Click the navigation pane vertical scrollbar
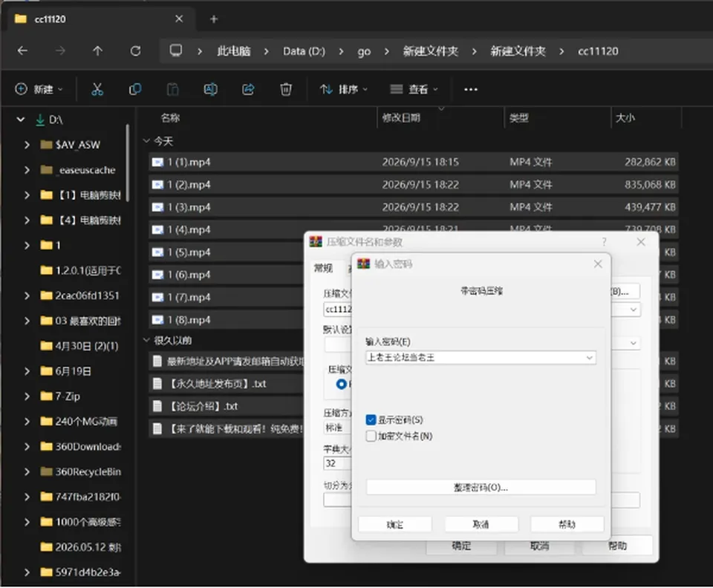713x588 pixels. pyautogui.click(x=128, y=163)
